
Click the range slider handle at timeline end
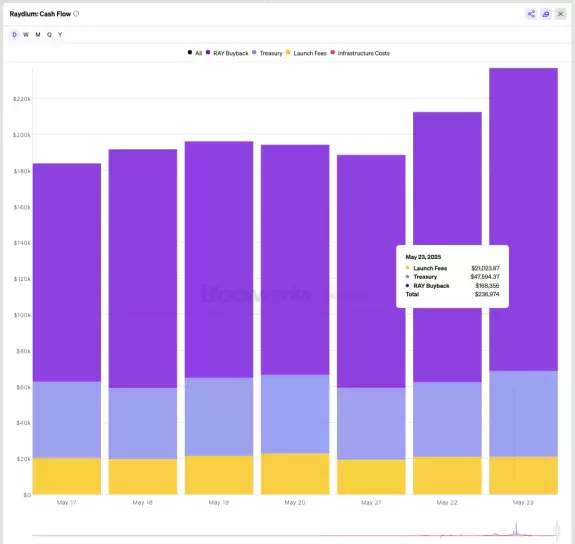pos(557,530)
